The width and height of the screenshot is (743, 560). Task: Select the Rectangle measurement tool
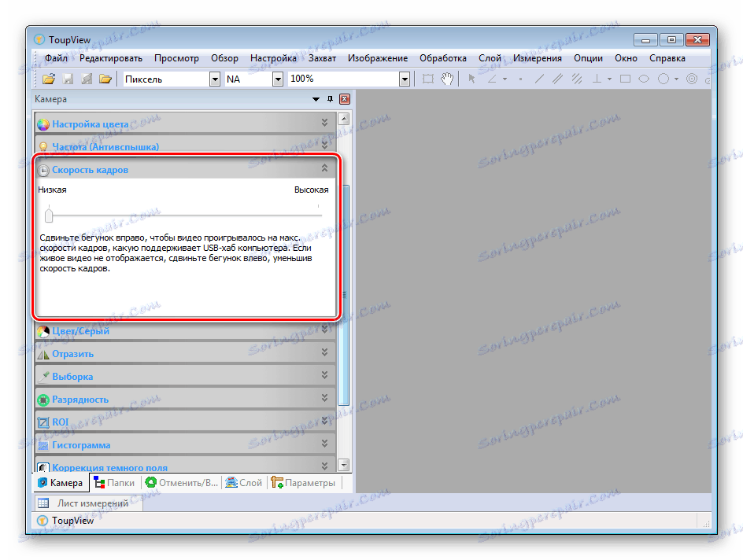[626, 79]
